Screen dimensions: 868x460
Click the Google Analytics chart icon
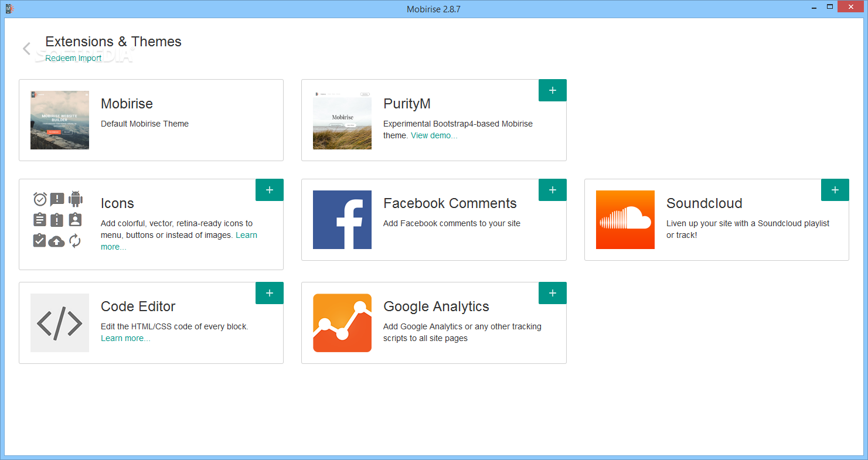click(342, 323)
